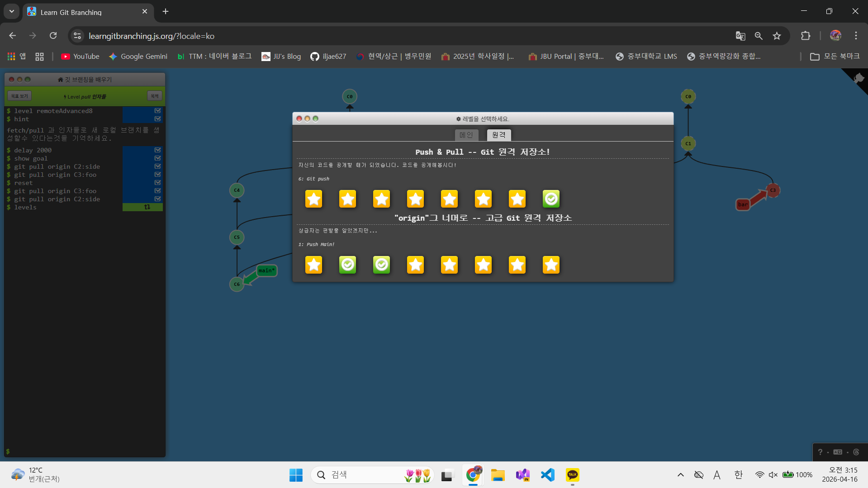Open the Chrome three-dot menu

click(x=856, y=36)
